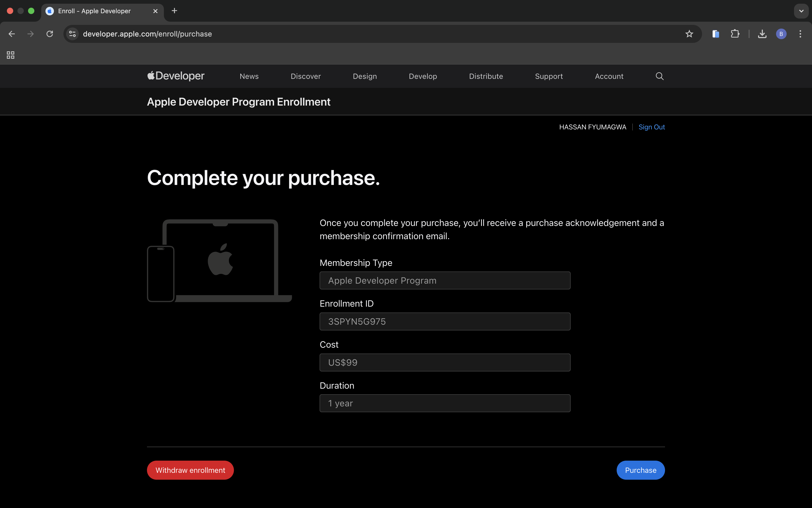Open the Account nav item
The width and height of the screenshot is (812, 508).
pyautogui.click(x=609, y=76)
